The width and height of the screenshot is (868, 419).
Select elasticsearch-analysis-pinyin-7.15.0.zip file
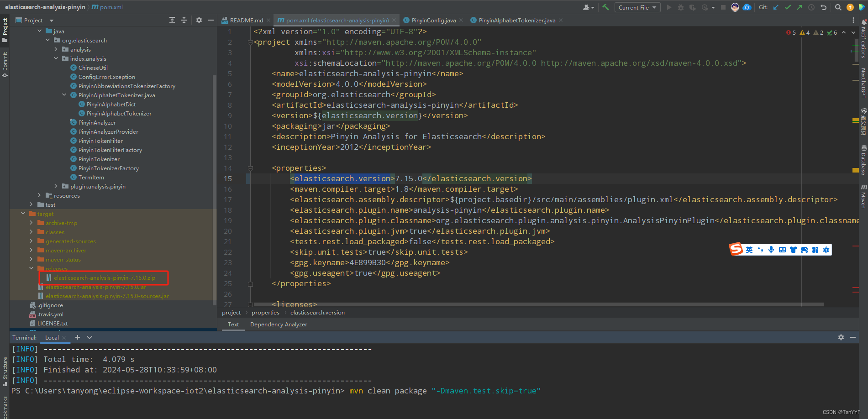click(x=104, y=278)
